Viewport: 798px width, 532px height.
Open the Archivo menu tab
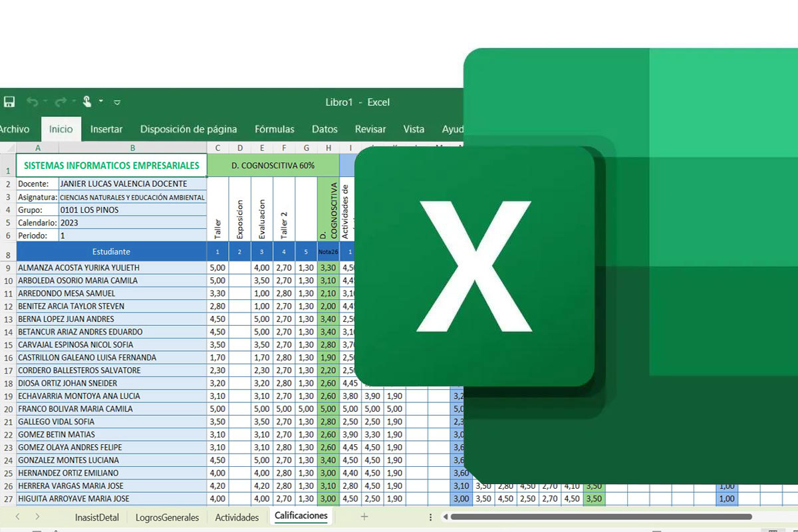(13, 129)
